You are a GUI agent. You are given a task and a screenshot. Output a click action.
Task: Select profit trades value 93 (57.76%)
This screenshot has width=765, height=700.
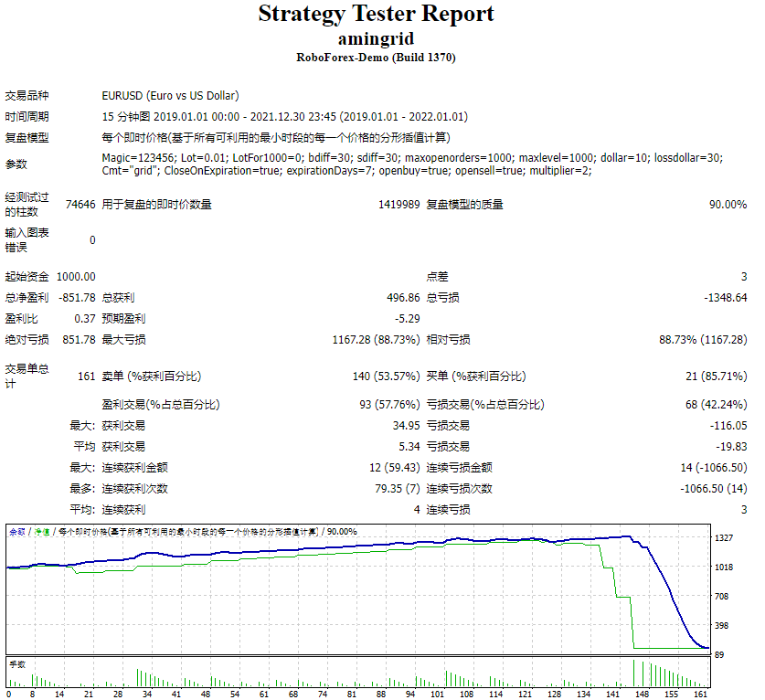(389, 405)
